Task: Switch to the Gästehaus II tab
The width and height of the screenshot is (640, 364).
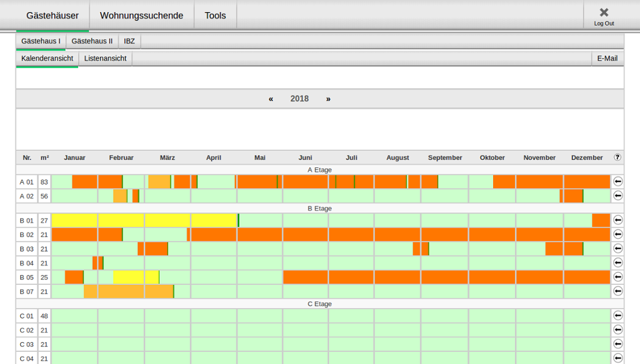Action: [x=92, y=41]
